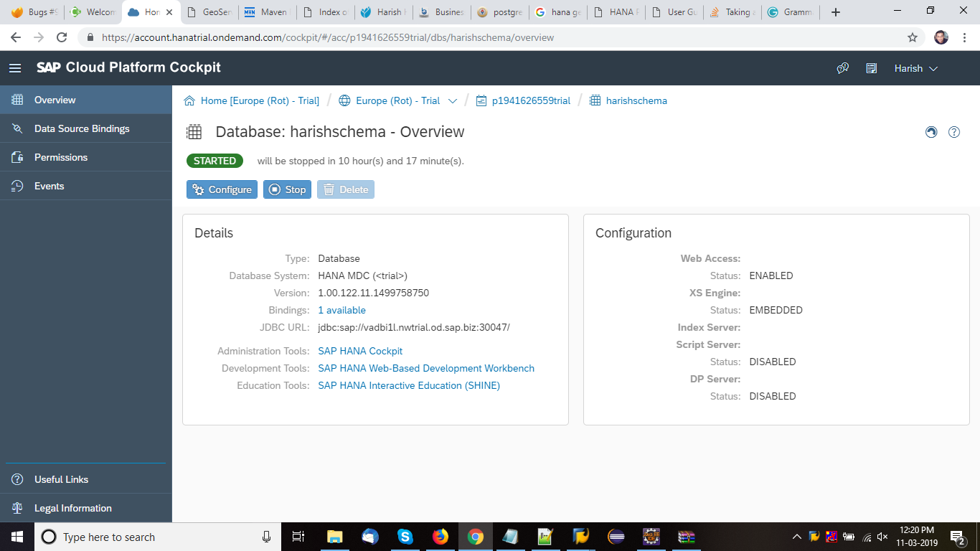The width and height of the screenshot is (980, 551).
Task: Click Home [Europe (Rot) - Trial] breadcrumb
Action: 260,100
